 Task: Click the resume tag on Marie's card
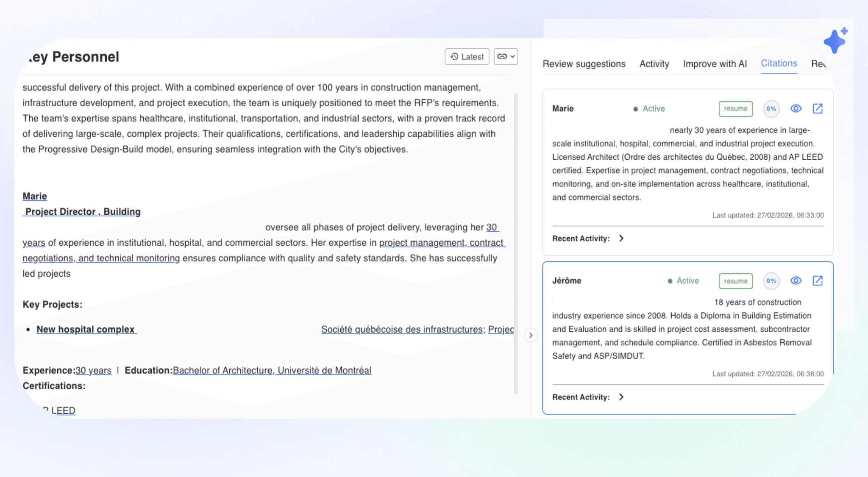click(735, 108)
